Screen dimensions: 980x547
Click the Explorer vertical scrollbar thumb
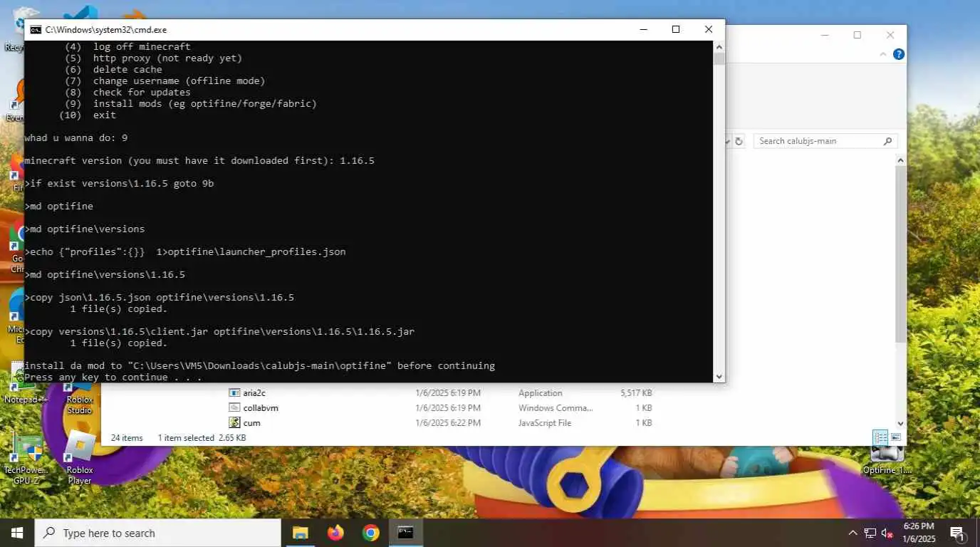[900, 254]
